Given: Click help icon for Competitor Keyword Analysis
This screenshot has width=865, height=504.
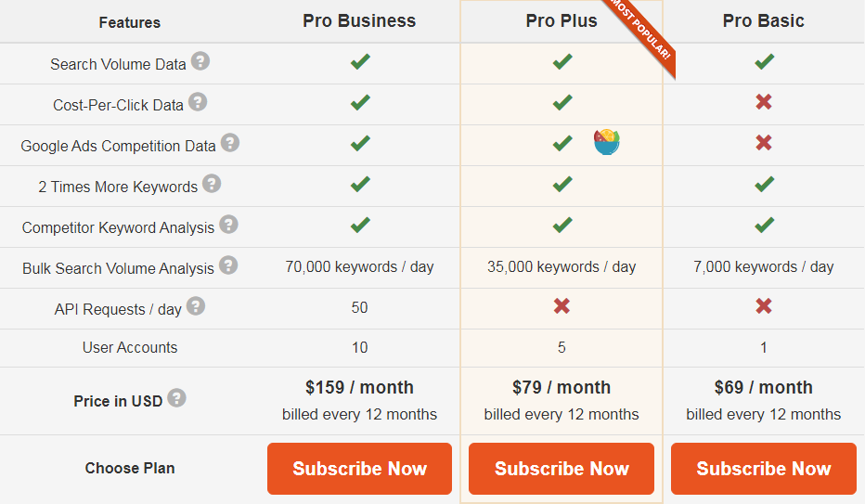Looking at the screenshot, I should [228, 225].
